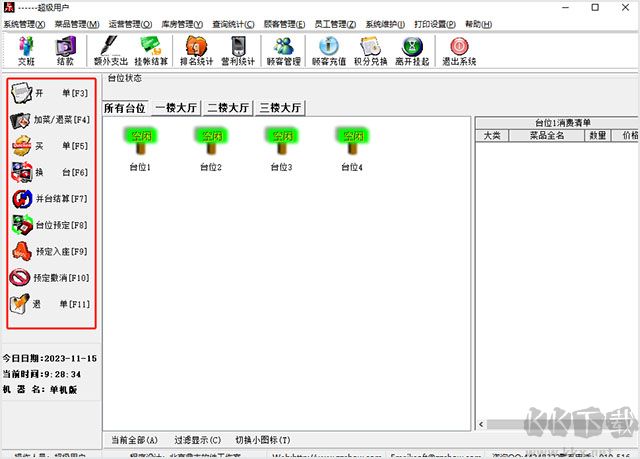Click the 顾客充值 customer recharge icon
This screenshot has width=640, height=459.
click(329, 51)
